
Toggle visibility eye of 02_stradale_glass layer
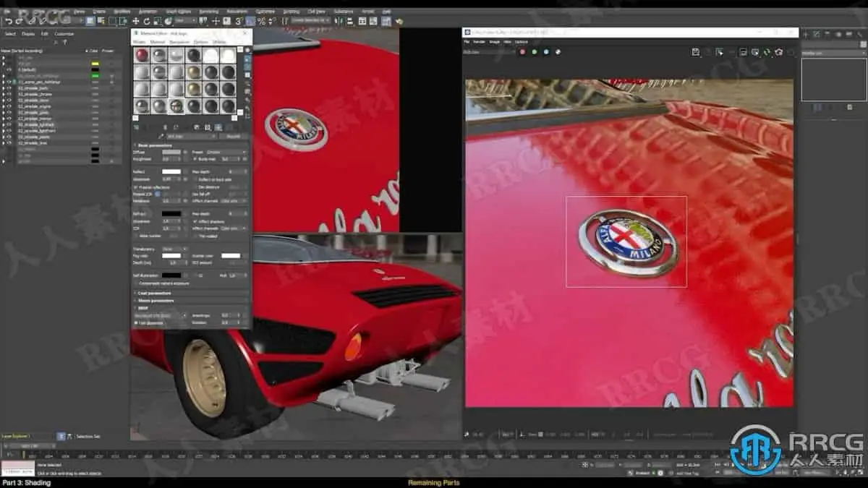point(9,113)
